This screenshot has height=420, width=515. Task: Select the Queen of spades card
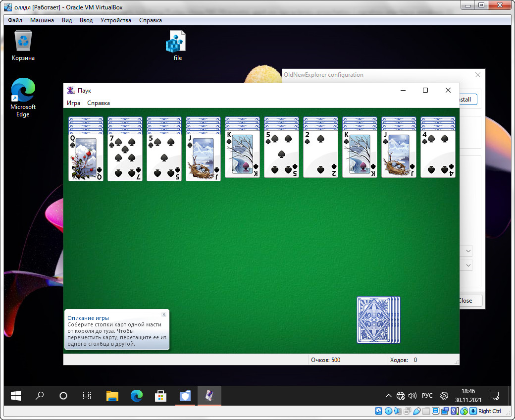pyautogui.click(x=86, y=157)
